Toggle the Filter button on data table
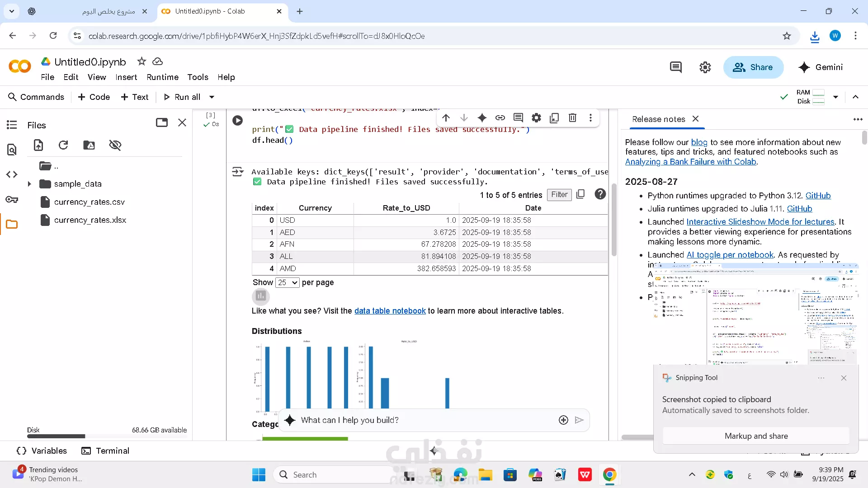868x488 pixels. pyautogui.click(x=559, y=195)
